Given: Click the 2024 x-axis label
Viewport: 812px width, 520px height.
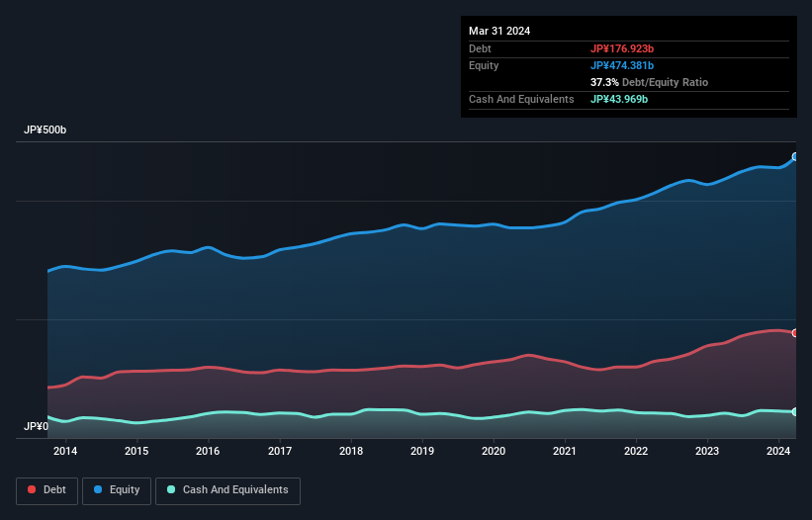Looking at the screenshot, I should click(x=778, y=451).
